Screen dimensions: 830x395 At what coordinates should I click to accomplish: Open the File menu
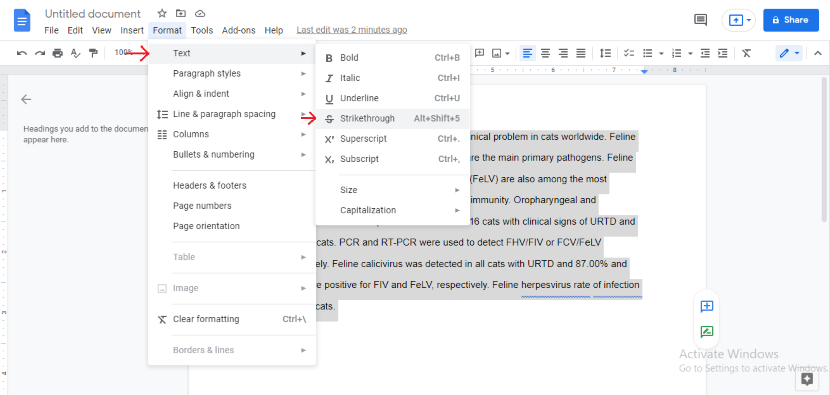point(51,30)
